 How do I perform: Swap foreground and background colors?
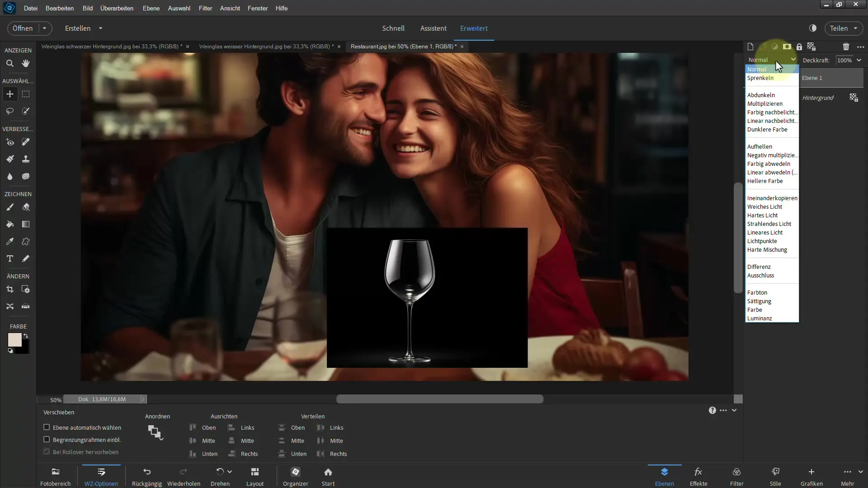click(26, 336)
